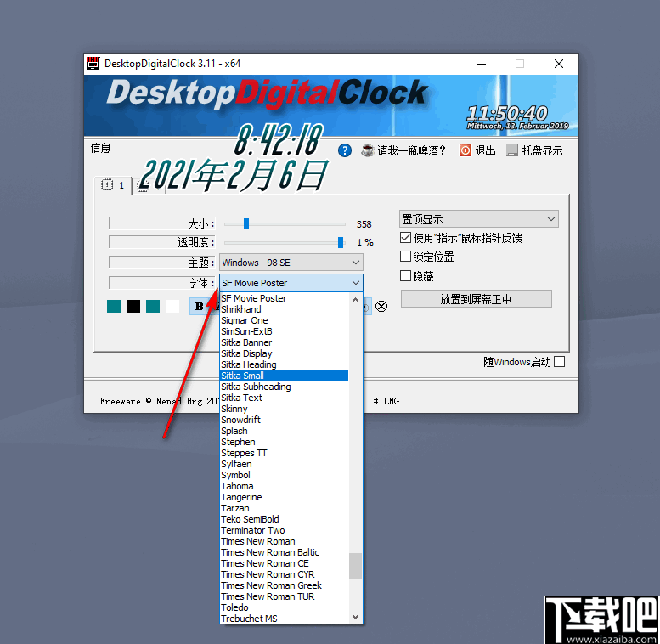Select Sitka Subheading font

pyautogui.click(x=284, y=387)
